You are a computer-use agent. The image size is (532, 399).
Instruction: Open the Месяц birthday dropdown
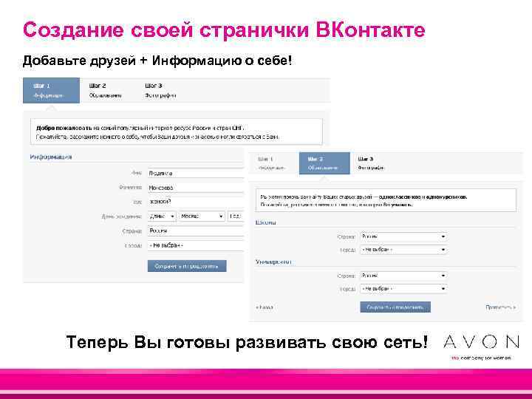pos(202,216)
